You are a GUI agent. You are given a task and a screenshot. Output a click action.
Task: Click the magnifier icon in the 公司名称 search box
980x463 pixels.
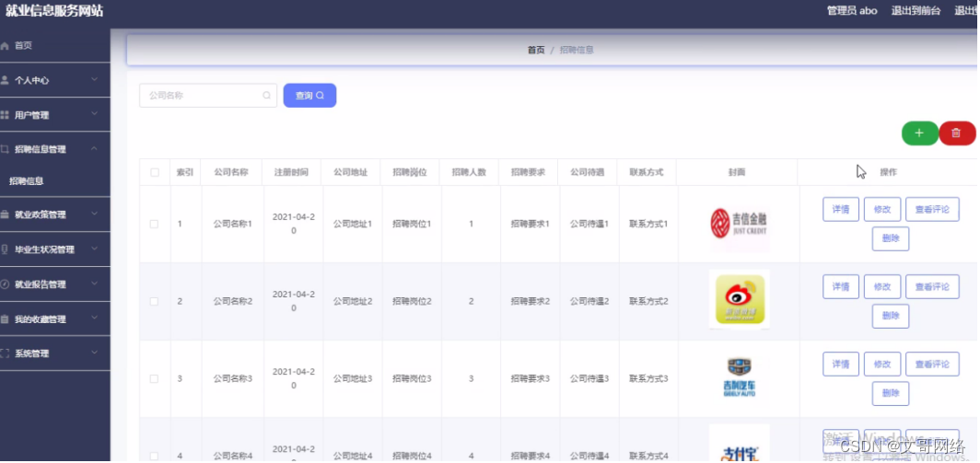[x=267, y=96]
